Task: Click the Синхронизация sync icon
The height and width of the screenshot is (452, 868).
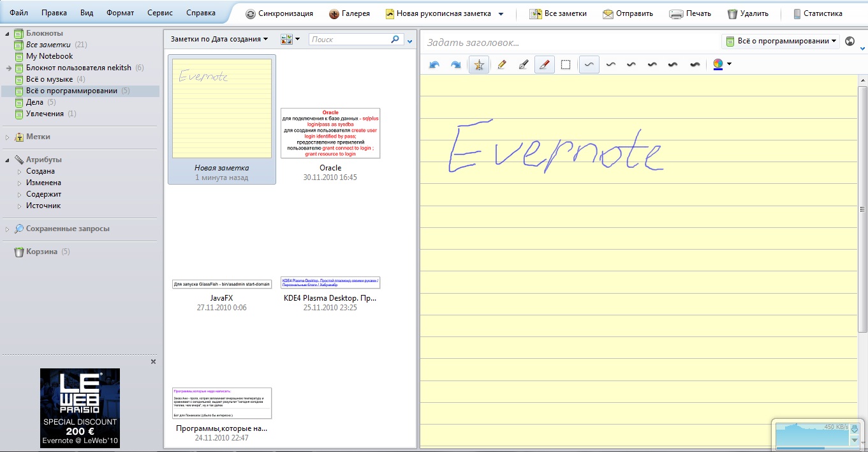Action: (x=250, y=13)
